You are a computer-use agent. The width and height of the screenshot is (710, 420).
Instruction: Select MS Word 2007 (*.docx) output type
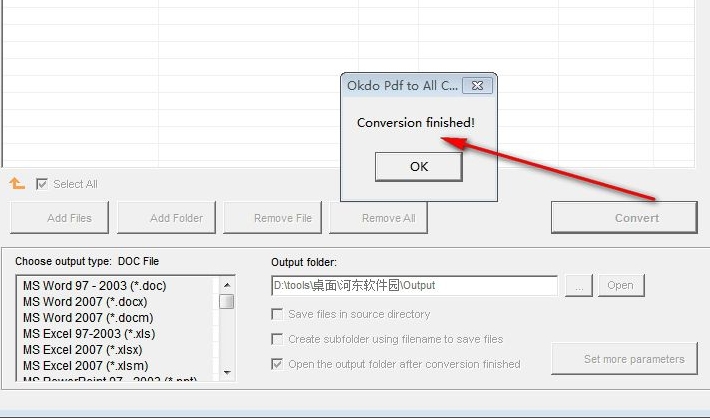click(85, 301)
